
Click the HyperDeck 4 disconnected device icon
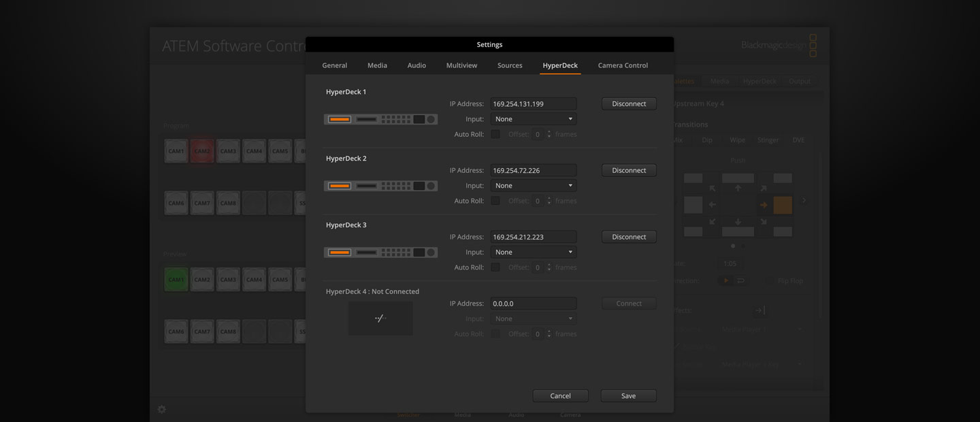pos(380,318)
